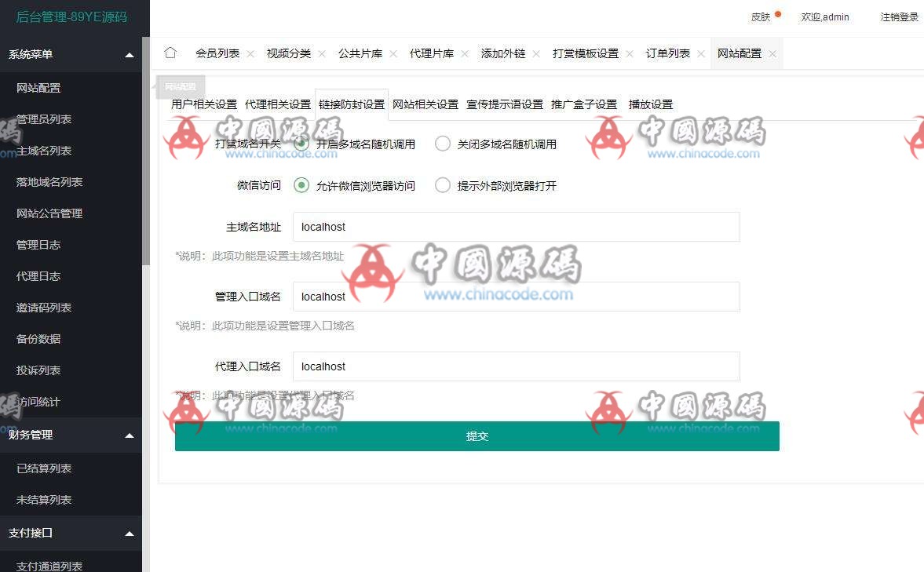Collapse the 系统菜单 section via its arrow
Screen dimensions: 924x572
pyautogui.click(x=129, y=54)
